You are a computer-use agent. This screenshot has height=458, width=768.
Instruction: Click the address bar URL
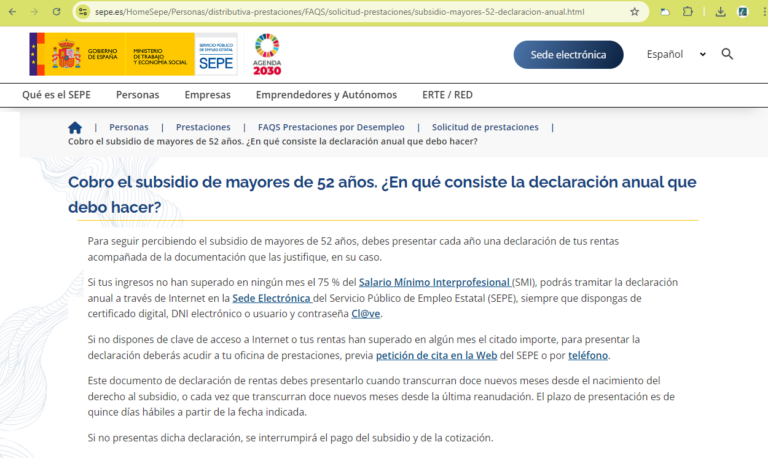pyautogui.click(x=339, y=12)
